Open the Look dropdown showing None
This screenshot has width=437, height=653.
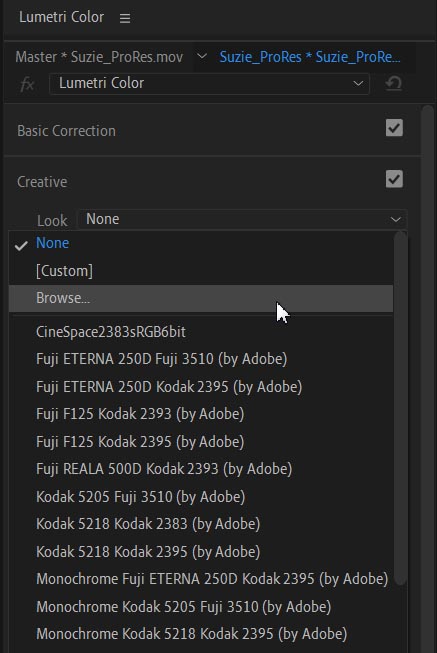coord(242,219)
